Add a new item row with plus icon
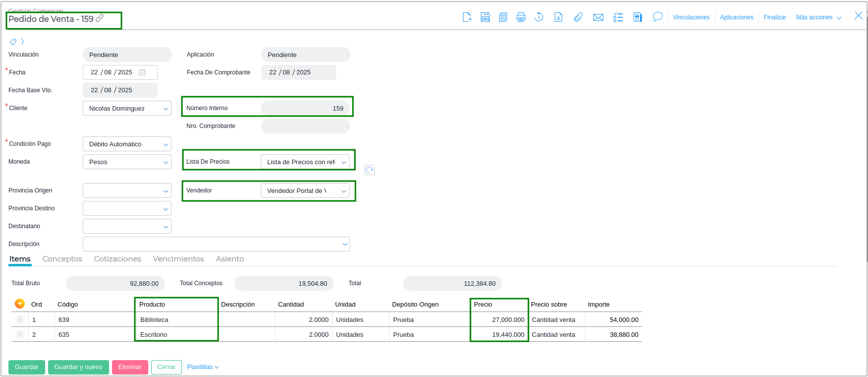The image size is (868, 377). coord(20,304)
